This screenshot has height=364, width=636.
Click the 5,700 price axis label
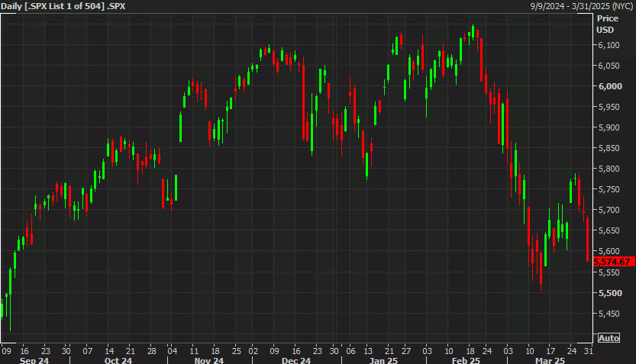click(x=609, y=211)
